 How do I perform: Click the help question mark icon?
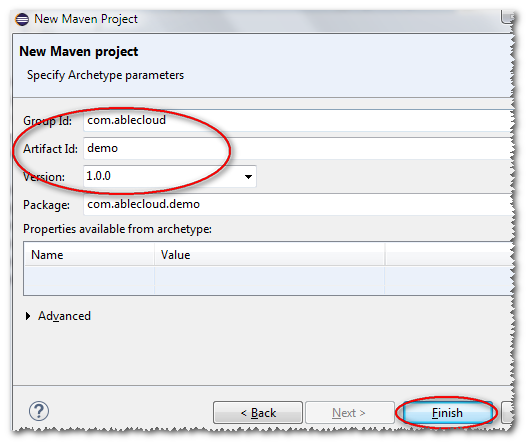(39, 411)
